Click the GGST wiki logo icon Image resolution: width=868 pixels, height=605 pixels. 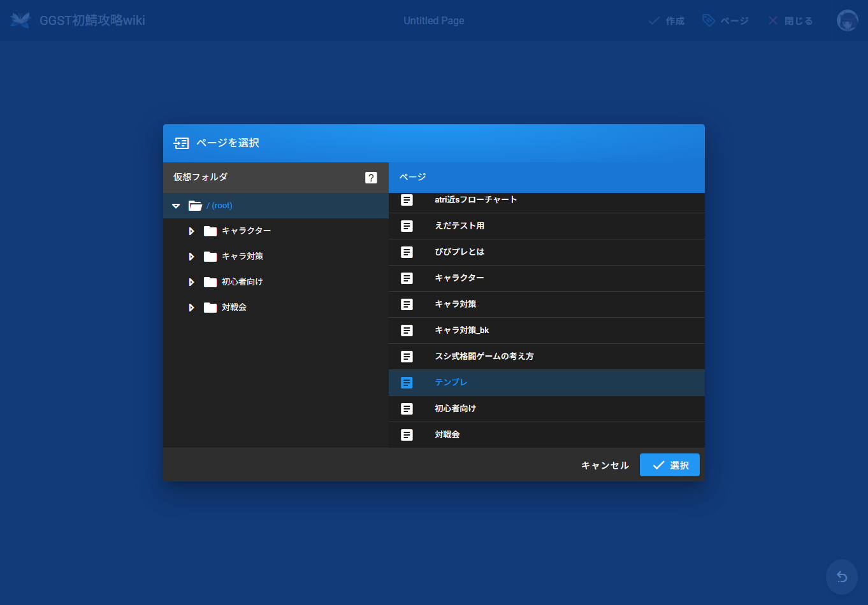(x=20, y=20)
